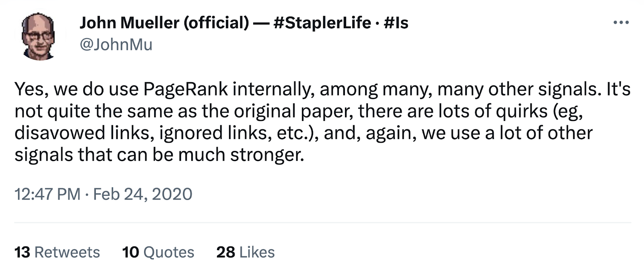This screenshot has height=278, width=644.
Task: View the 13 Retweets list
Action: pyautogui.click(x=57, y=252)
